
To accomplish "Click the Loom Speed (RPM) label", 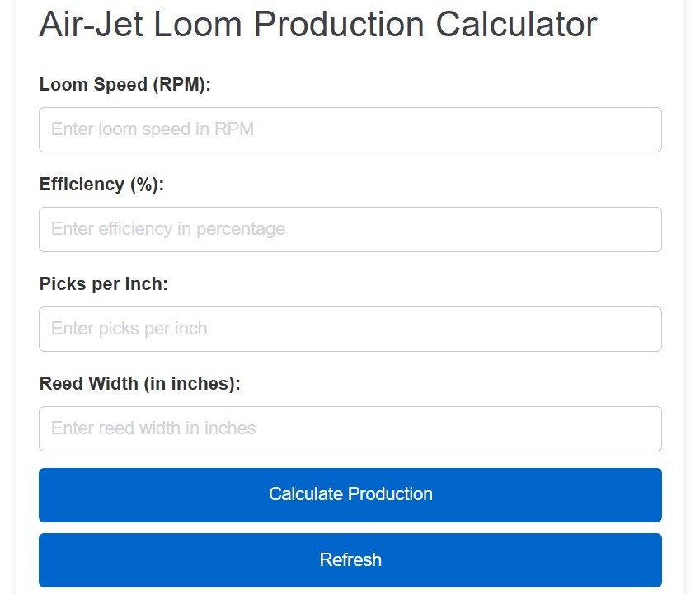I will coord(124,84).
